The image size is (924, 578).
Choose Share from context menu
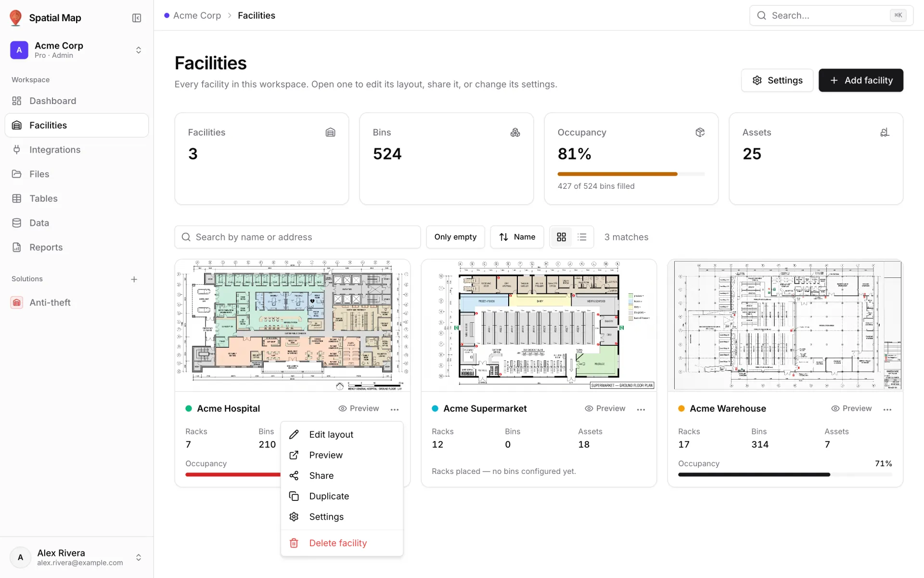point(342,476)
